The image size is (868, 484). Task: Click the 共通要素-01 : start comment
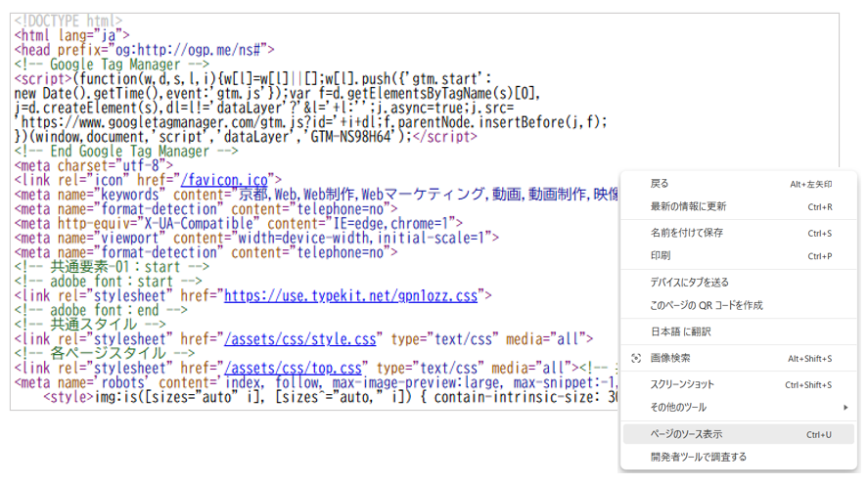tap(112, 267)
